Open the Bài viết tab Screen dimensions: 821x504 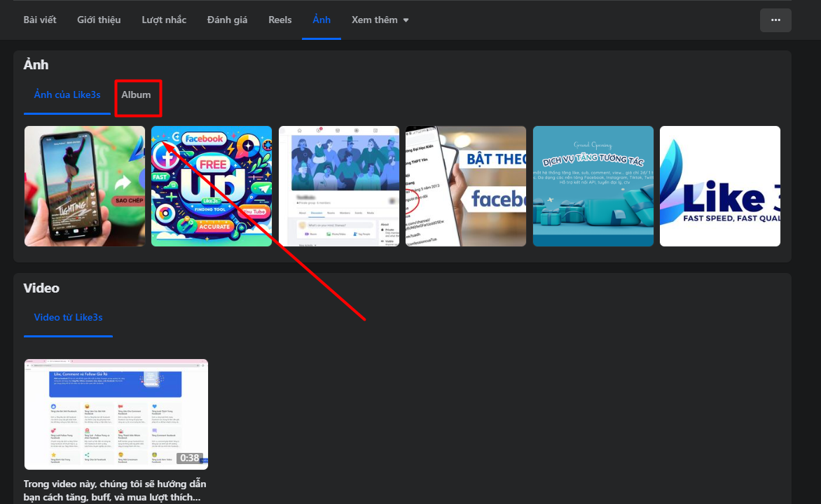point(40,20)
